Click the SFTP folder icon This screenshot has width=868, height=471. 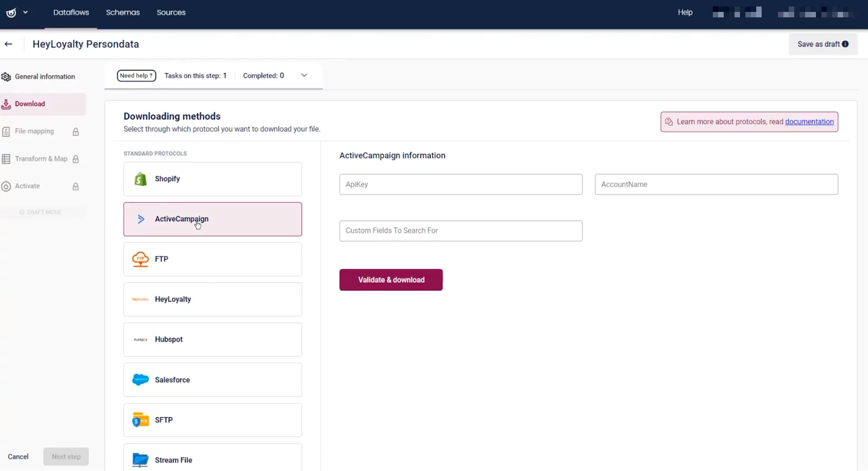141,420
